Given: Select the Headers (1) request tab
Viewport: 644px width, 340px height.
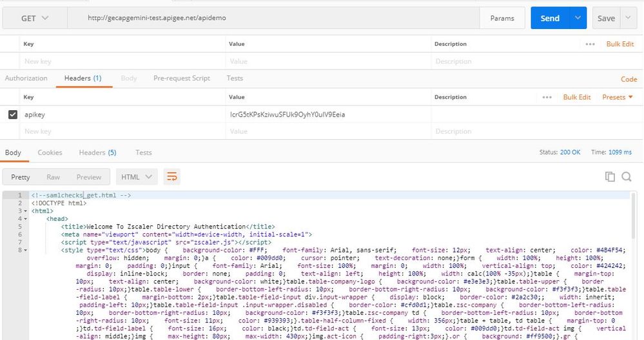Looking at the screenshot, I should pyautogui.click(x=83, y=78).
